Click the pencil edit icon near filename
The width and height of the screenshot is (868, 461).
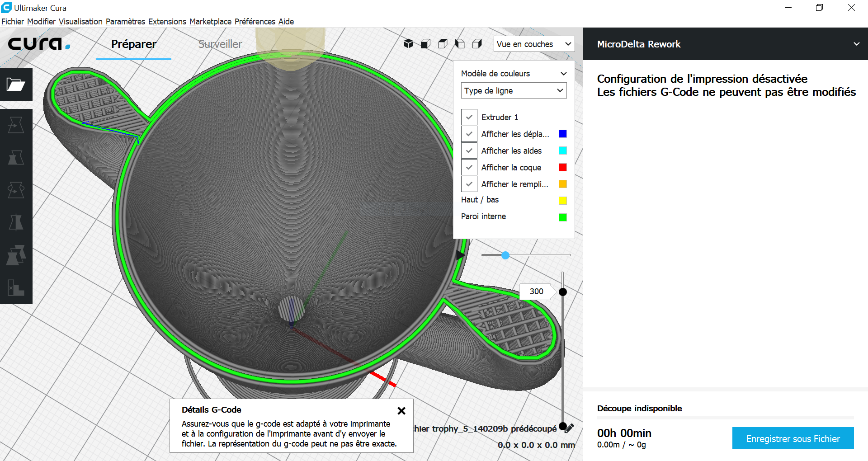570,428
